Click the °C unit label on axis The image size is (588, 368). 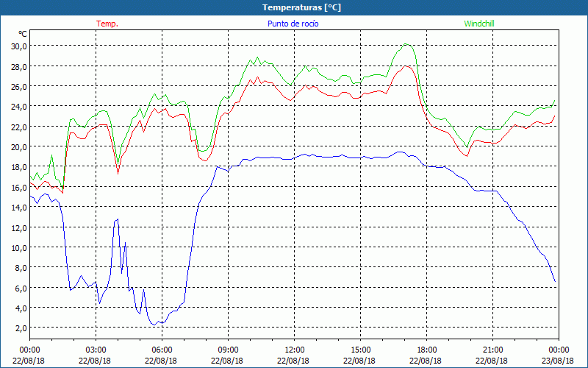23,34
